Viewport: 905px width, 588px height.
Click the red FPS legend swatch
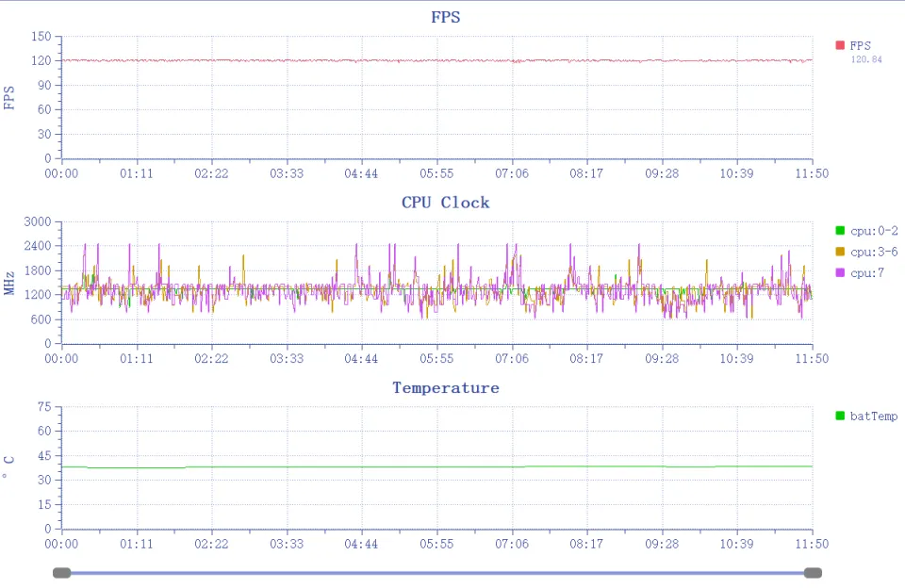(840, 45)
